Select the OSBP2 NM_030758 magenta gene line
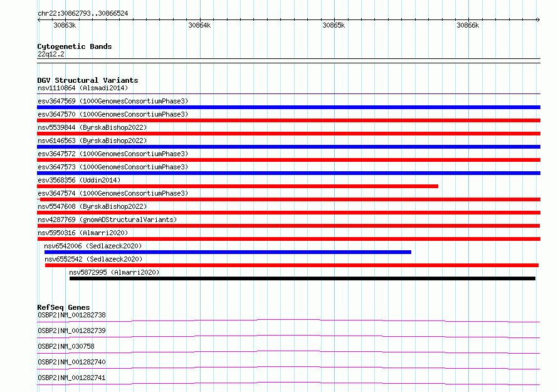Screen dimensions: 558x392 point(288,352)
